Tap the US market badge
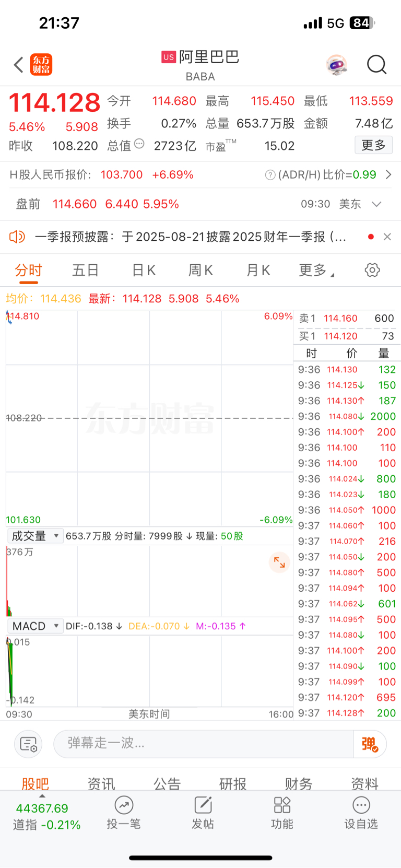The image size is (401, 868). coord(168,57)
